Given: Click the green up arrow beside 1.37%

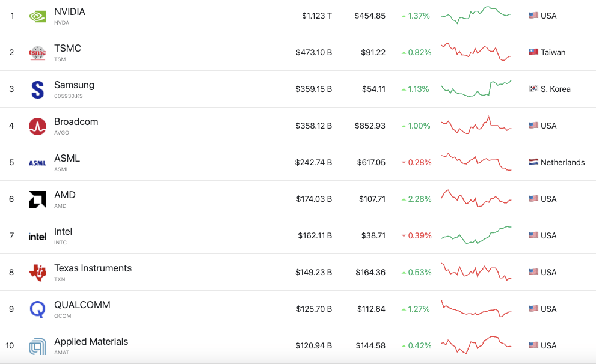Looking at the screenshot, I should [404, 16].
